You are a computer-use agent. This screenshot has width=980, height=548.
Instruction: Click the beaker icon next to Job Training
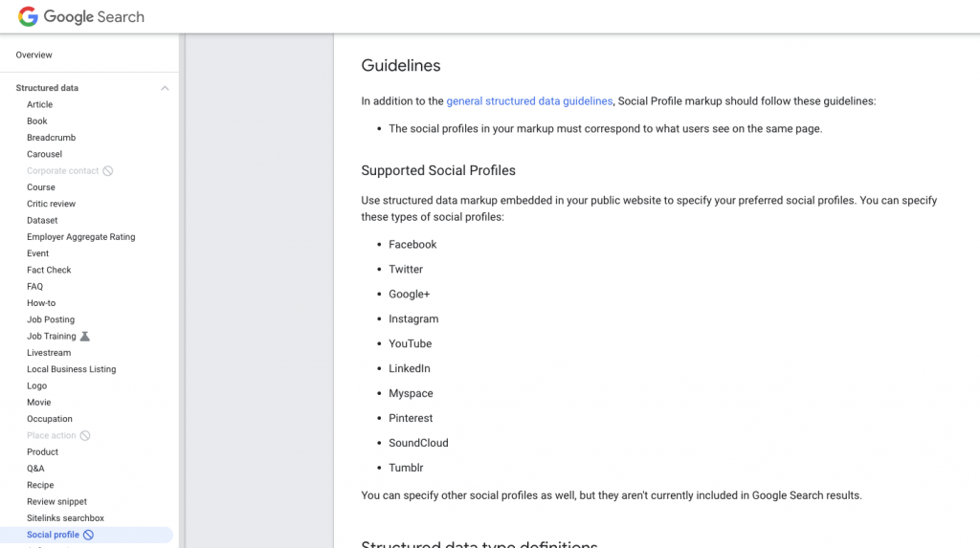coord(85,337)
